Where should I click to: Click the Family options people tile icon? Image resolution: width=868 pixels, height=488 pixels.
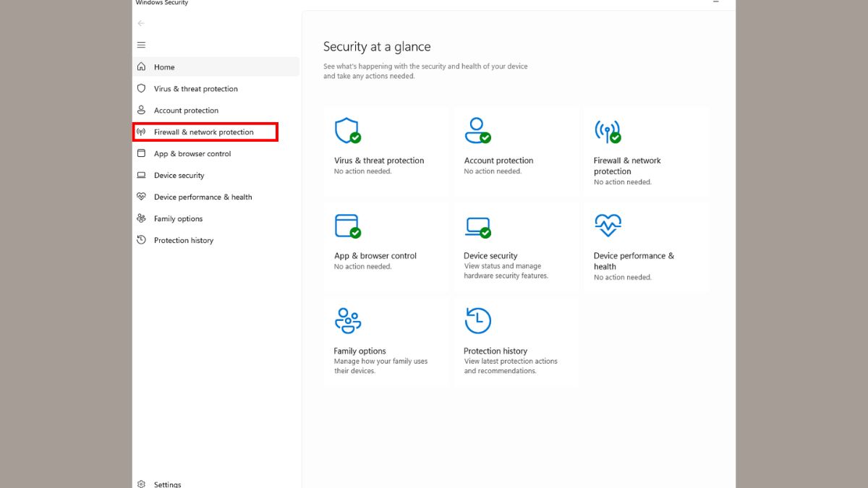[x=348, y=320]
